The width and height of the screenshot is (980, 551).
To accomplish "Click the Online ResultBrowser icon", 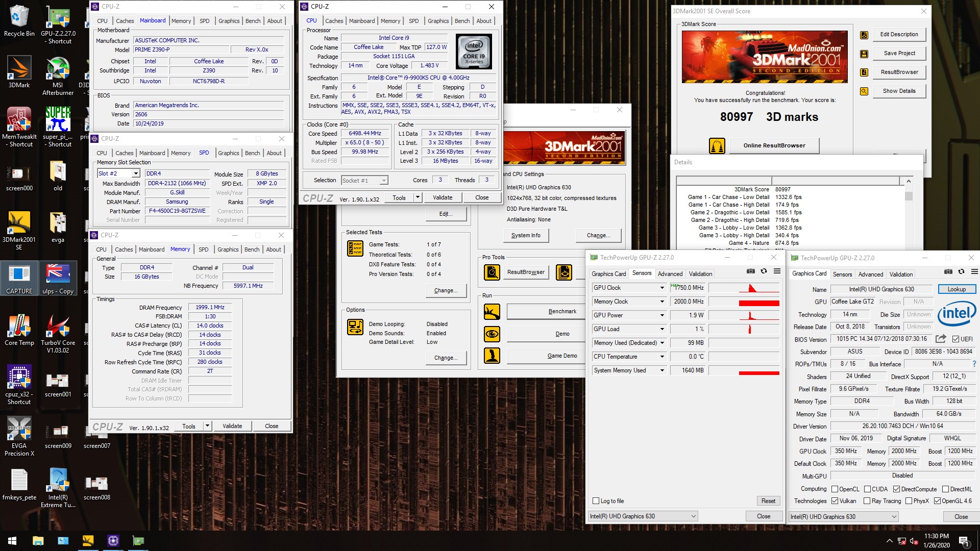I will 717,146.
